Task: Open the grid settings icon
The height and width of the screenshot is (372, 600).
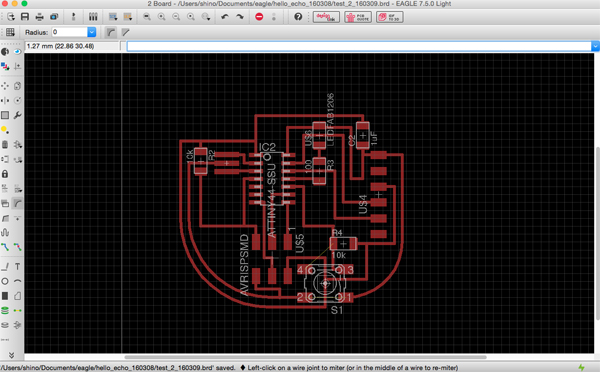Action: click(10, 33)
